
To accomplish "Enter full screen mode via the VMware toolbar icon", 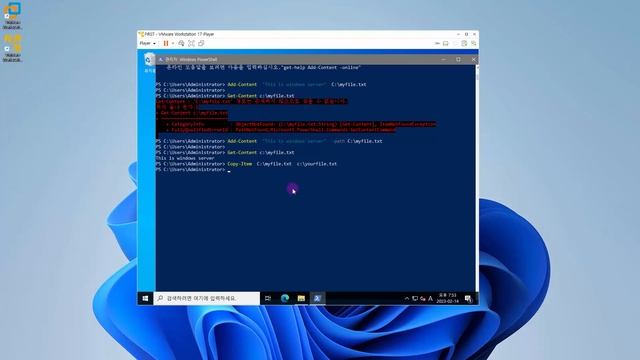I will 191,43.
